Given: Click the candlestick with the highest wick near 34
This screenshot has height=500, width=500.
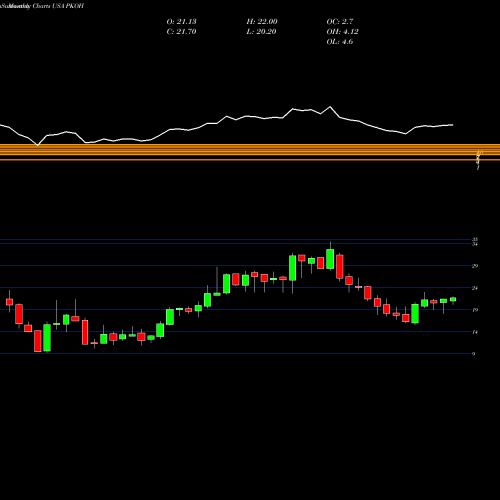Looking at the screenshot, I should pos(330,259).
